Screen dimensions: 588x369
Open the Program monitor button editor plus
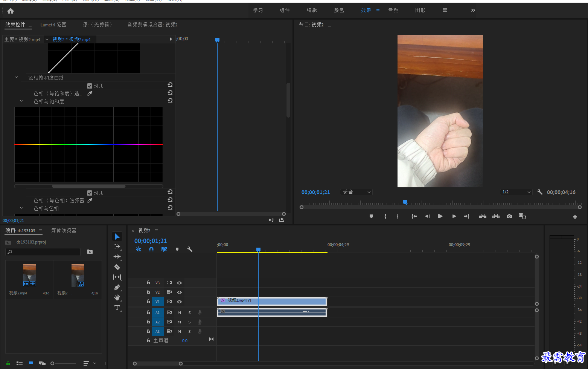pyautogui.click(x=575, y=217)
